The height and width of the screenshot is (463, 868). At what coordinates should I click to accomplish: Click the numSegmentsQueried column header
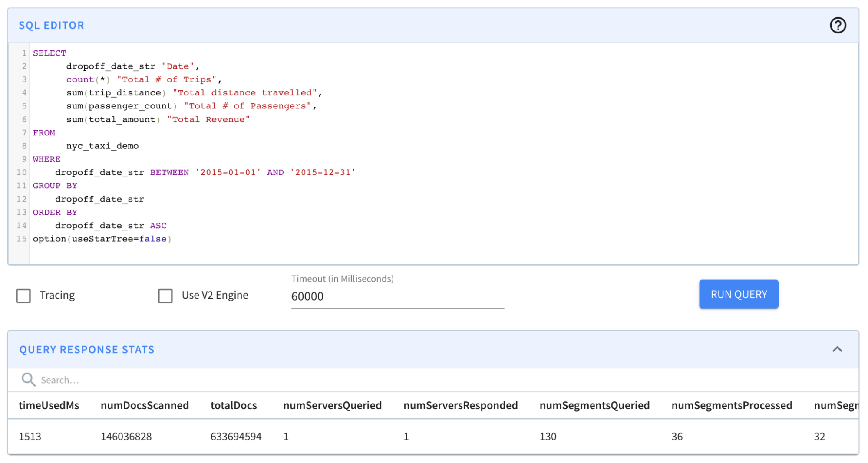[594, 405]
